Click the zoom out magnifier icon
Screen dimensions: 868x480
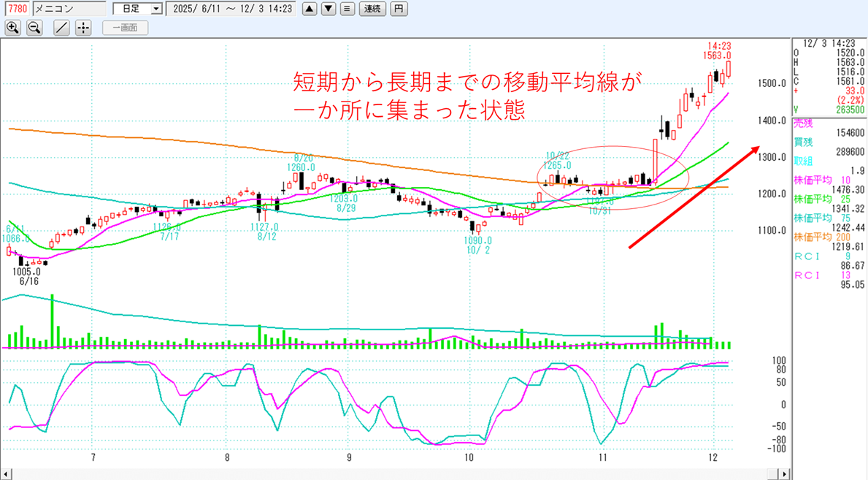[x=34, y=28]
